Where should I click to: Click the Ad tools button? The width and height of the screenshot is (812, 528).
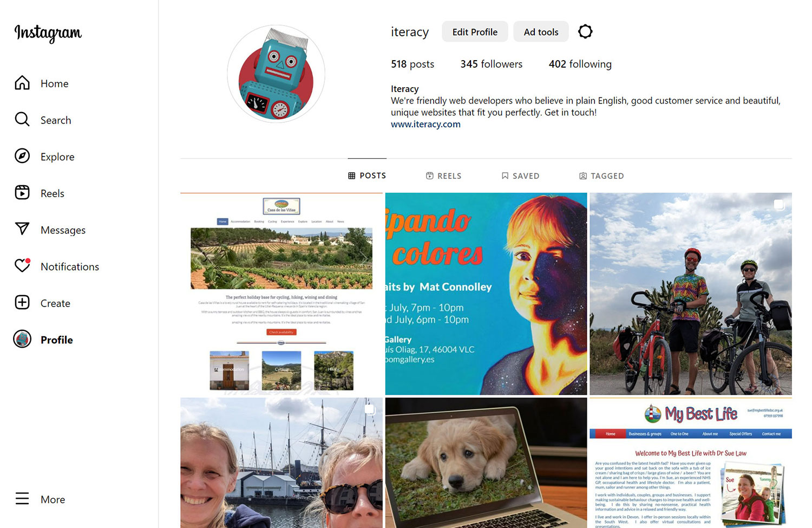click(x=541, y=32)
